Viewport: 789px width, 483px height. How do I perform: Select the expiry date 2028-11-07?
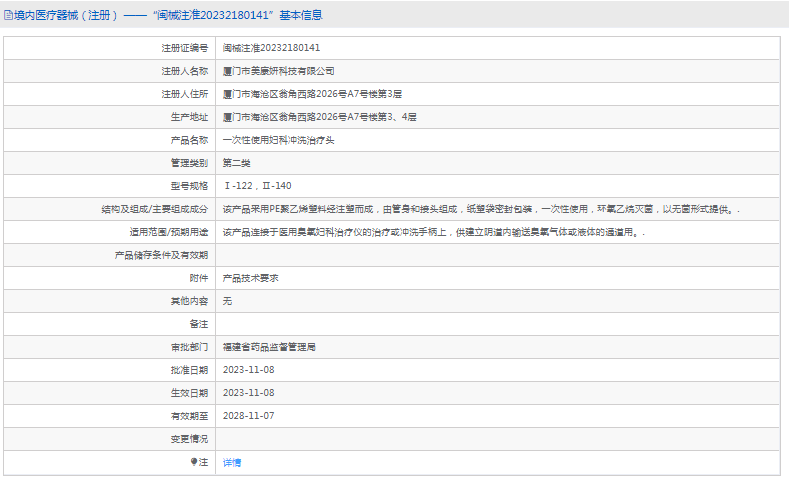pos(249,416)
